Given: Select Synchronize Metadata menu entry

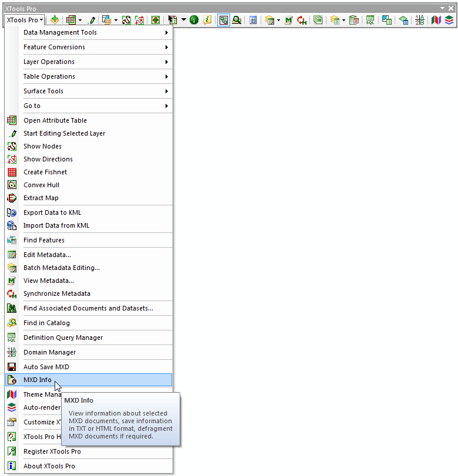Looking at the screenshot, I should pyautogui.click(x=89, y=293).
